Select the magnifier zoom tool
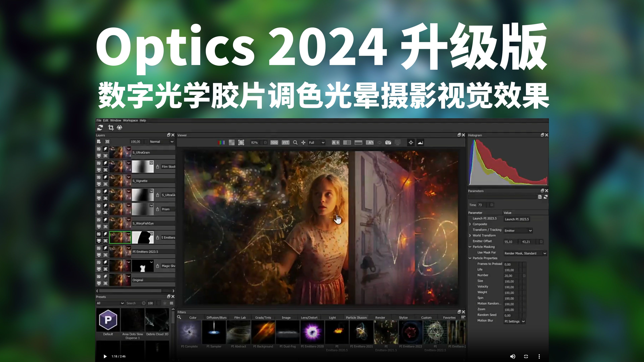This screenshot has width=644, height=362. 295,142
